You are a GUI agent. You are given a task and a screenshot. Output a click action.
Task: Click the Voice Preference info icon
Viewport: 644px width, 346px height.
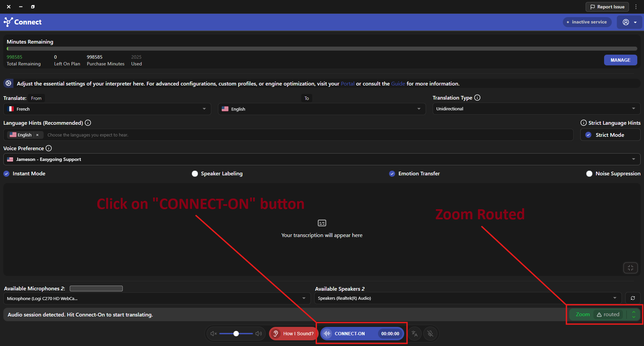[x=49, y=148]
